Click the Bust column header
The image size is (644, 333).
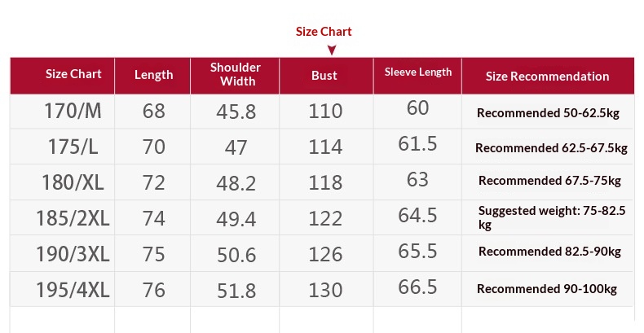click(x=324, y=75)
